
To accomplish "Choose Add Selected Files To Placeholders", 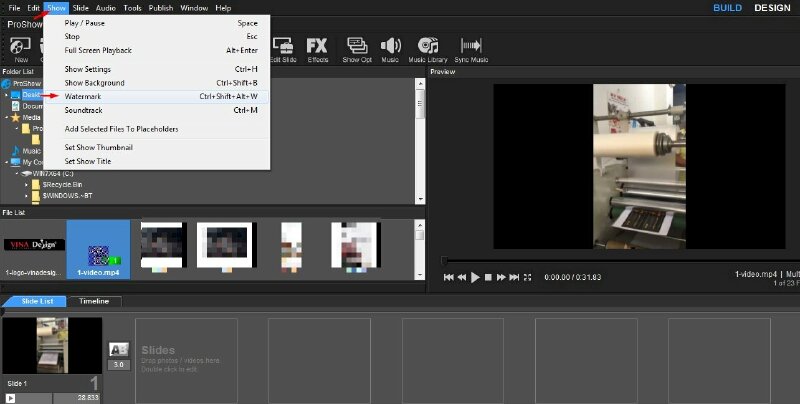I will coord(157,129).
